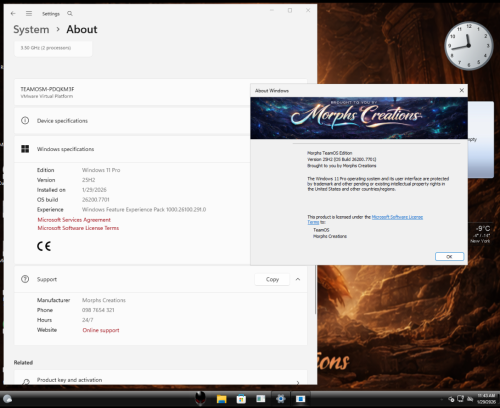Open Microsoft Services Agreement link
Screen dimensions: 500x408
tap(74, 220)
